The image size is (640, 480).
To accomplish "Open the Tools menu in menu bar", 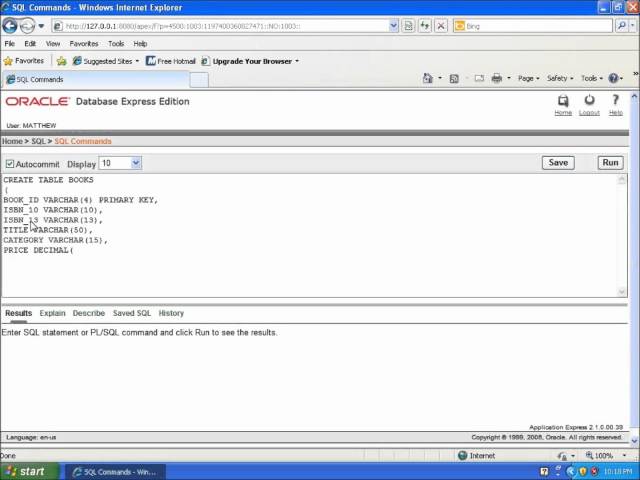I will (x=116, y=44).
